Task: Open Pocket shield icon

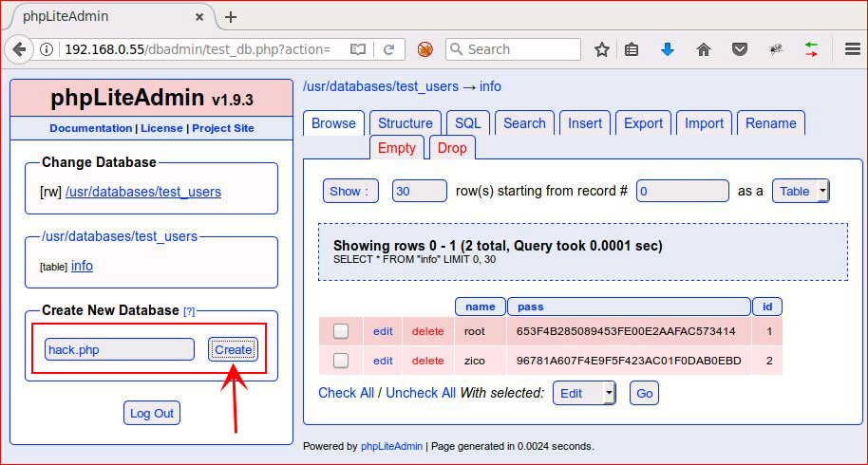Action: 740,49
